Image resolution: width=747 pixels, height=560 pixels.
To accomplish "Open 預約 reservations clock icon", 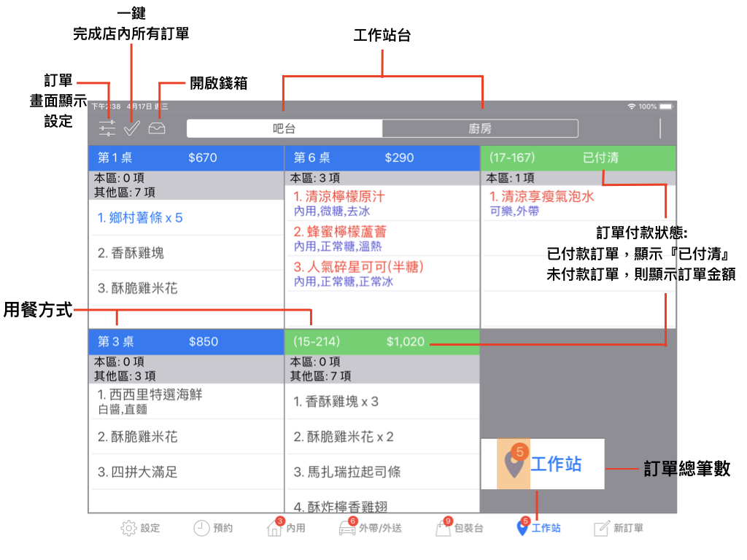I will [x=213, y=528].
